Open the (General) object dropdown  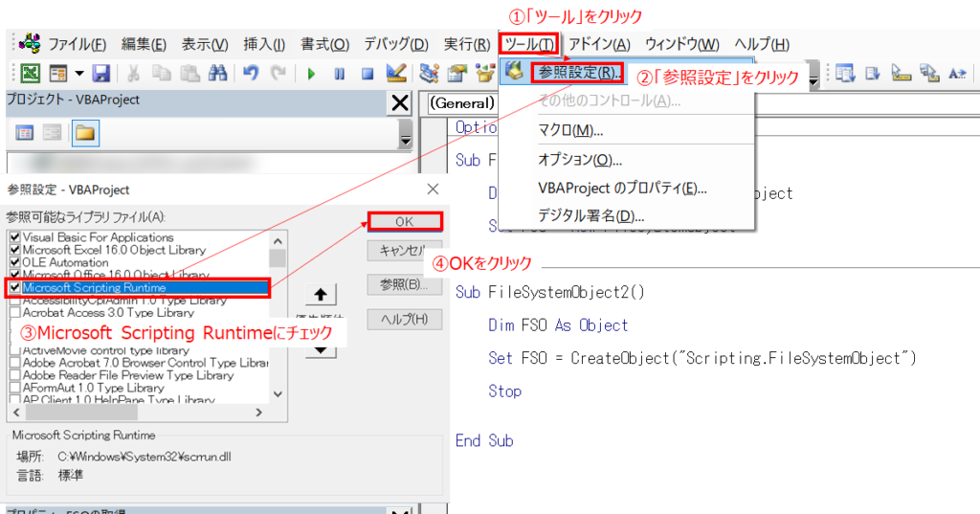click(462, 103)
